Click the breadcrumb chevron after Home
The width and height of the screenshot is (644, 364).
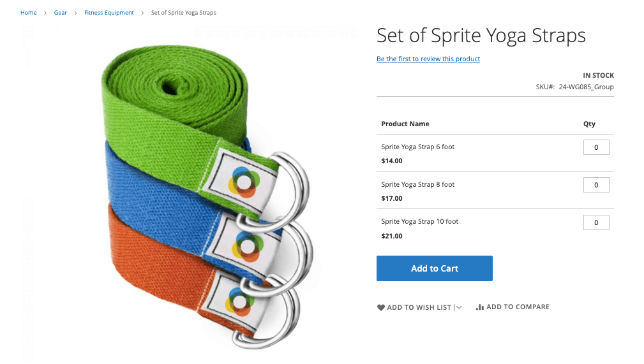[45, 13]
